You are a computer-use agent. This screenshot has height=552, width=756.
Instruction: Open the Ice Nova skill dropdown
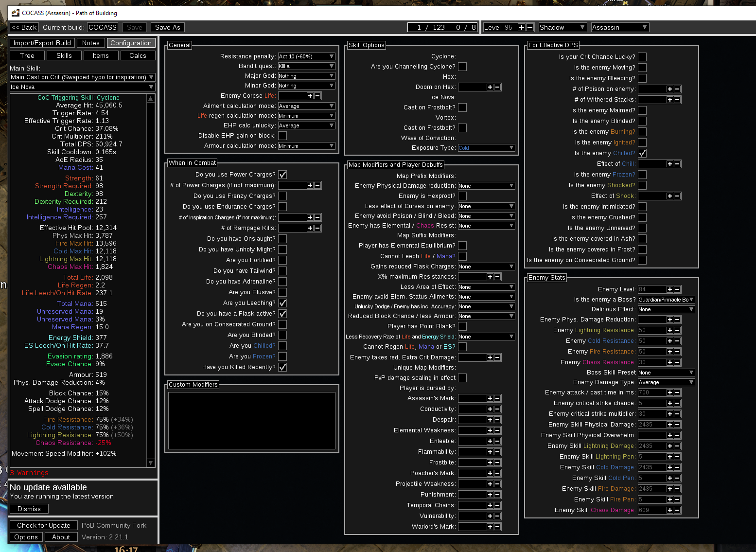click(x=83, y=87)
